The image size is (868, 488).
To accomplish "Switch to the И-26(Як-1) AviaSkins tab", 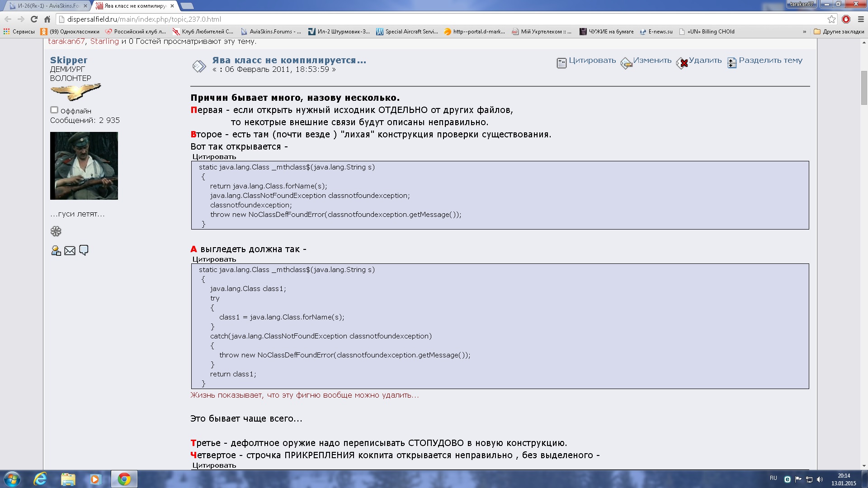I will (x=45, y=6).
